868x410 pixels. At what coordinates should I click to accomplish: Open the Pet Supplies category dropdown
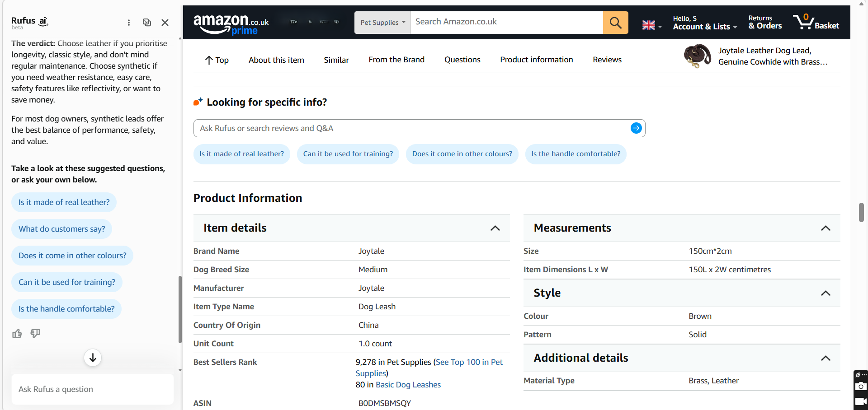382,22
